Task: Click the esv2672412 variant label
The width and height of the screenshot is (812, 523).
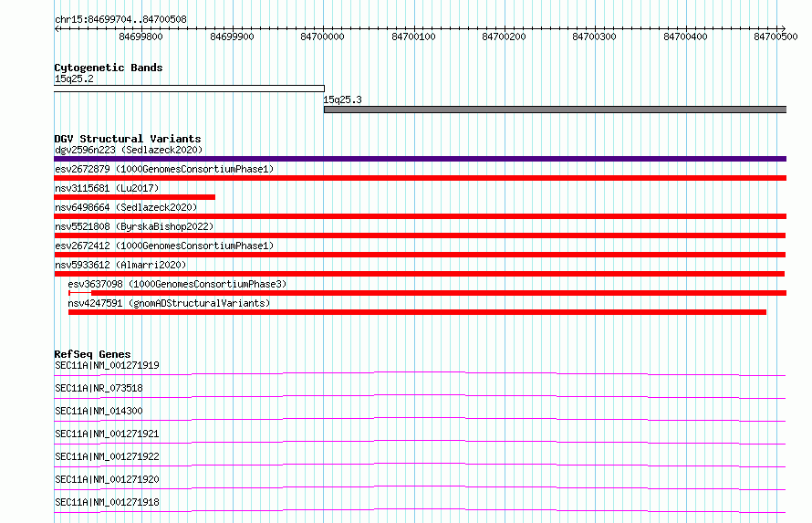Action: coord(164,246)
